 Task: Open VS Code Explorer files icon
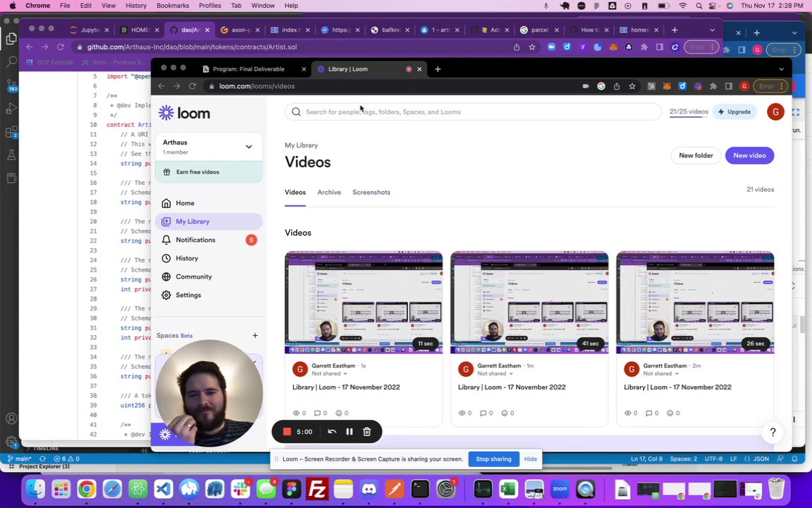11,39
